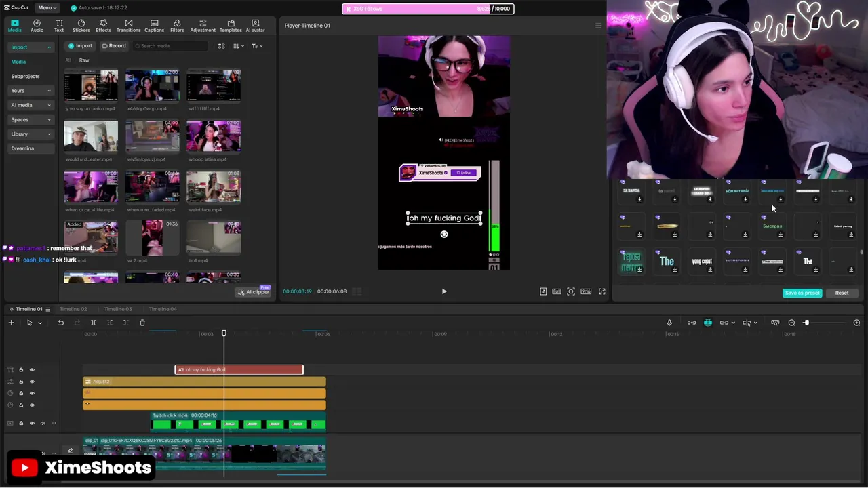The width and height of the screenshot is (868, 488).
Task: Launch the AI clipper button
Action: coord(254,292)
